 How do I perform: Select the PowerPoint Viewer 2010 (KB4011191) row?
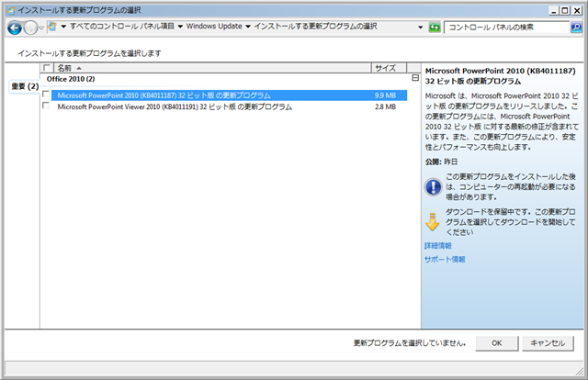coord(229,106)
